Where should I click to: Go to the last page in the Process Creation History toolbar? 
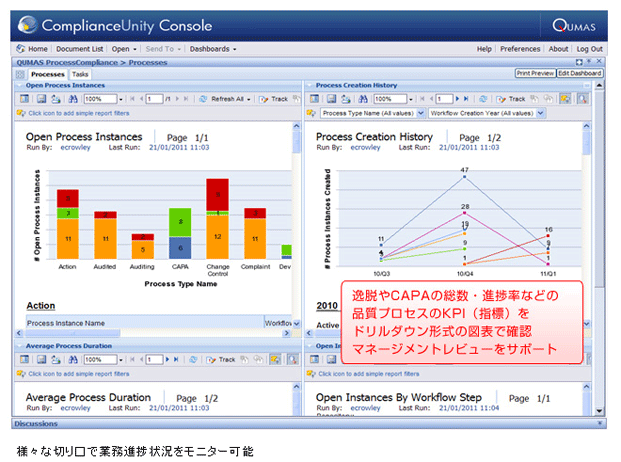click(466, 99)
